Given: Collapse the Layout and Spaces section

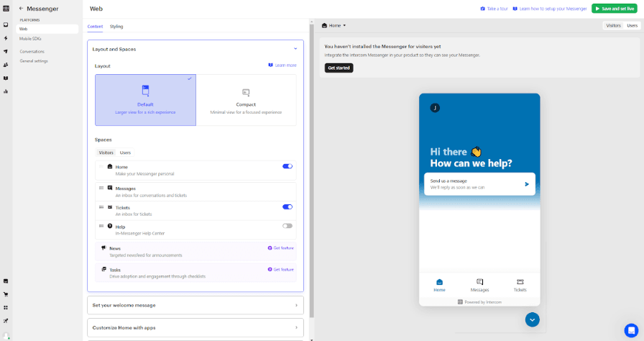Looking at the screenshot, I should point(295,49).
